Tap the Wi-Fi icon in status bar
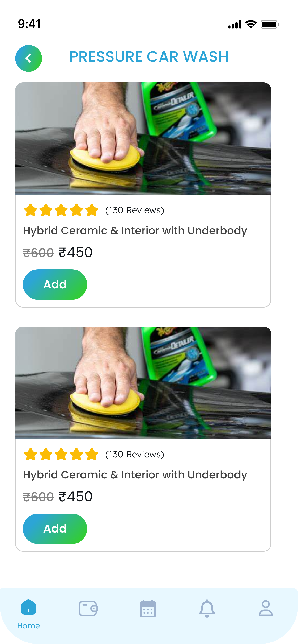Image resolution: width=298 pixels, height=644 pixels. pos(251,24)
